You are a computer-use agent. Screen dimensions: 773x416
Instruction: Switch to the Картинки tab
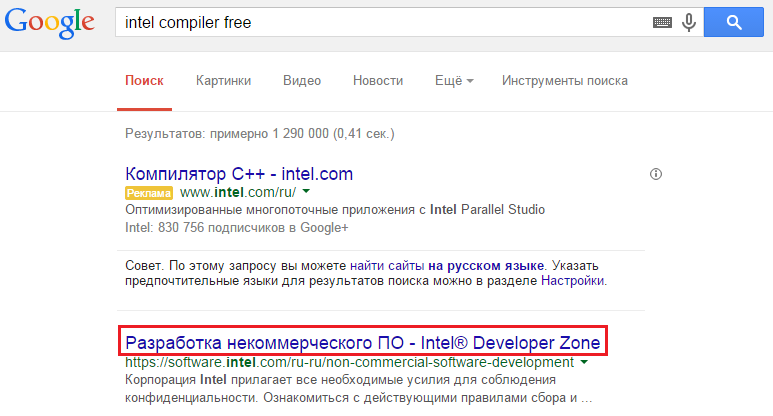[x=223, y=81]
